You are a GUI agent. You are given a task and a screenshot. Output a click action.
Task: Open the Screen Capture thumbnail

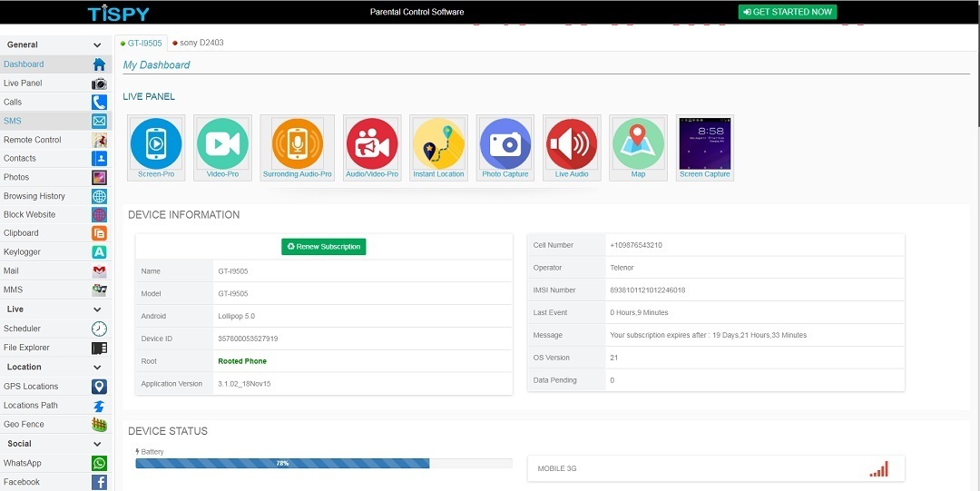point(704,144)
